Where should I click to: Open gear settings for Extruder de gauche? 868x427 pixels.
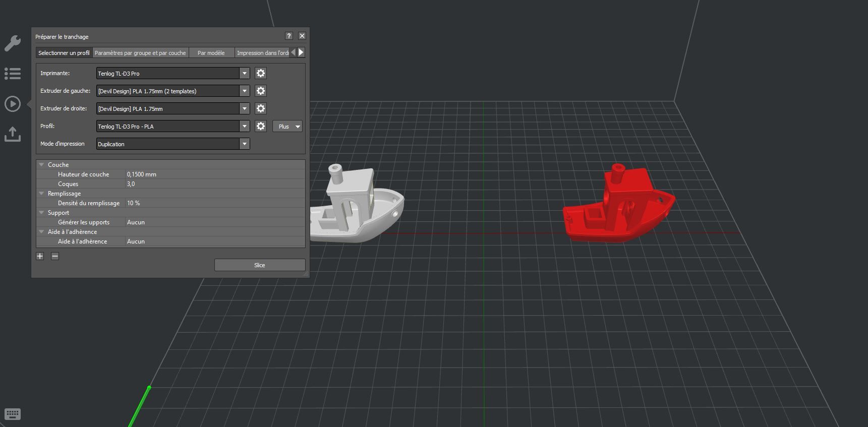click(x=261, y=91)
